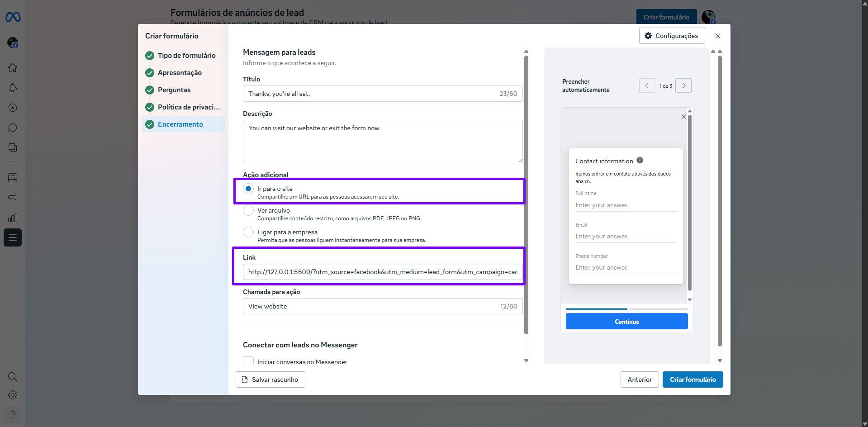
Task: Open the help question mark icon
Action: click(x=13, y=414)
